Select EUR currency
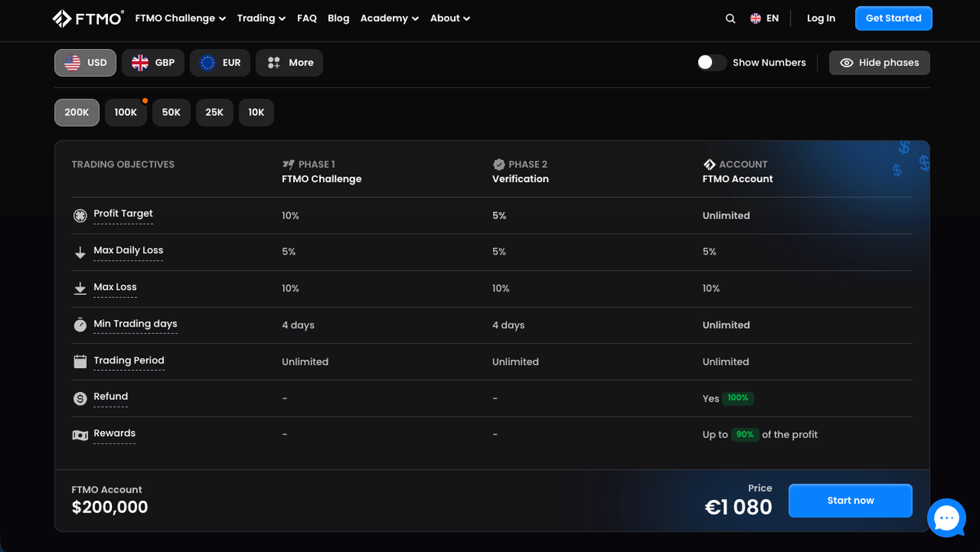The height and width of the screenshot is (552, 980). (x=220, y=63)
